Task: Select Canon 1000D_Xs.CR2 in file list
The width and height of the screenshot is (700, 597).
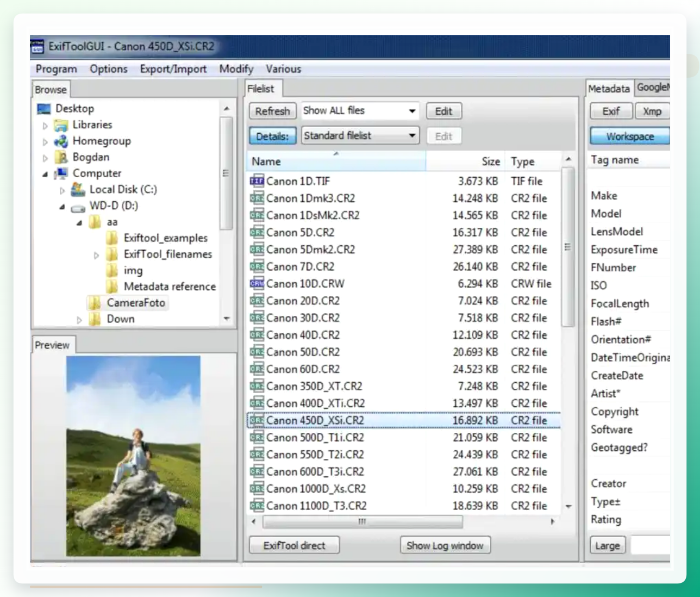Action: click(x=404, y=488)
